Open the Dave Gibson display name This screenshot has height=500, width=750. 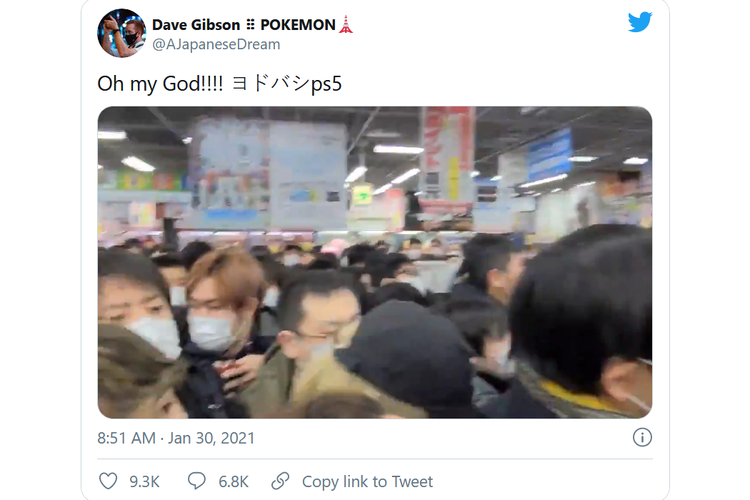[x=196, y=24]
